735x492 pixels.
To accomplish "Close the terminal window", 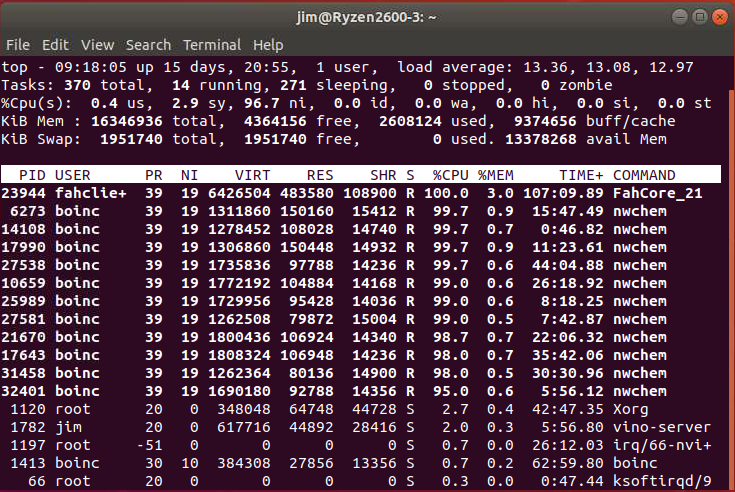I will tap(720, 17).
